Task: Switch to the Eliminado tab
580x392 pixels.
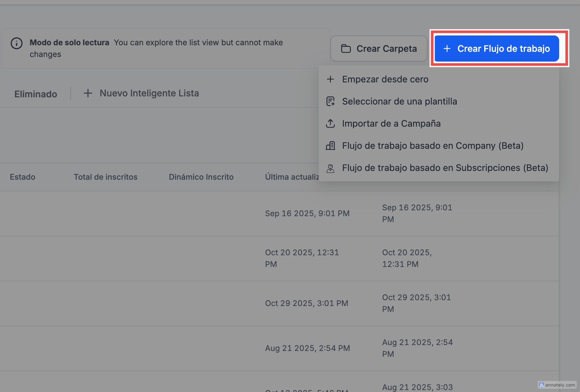Action: tap(36, 94)
